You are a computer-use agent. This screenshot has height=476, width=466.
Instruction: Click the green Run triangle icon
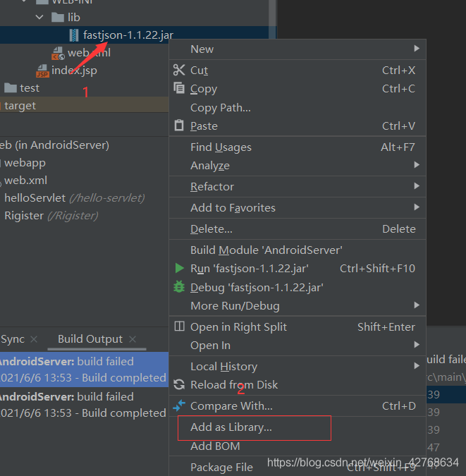point(179,269)
